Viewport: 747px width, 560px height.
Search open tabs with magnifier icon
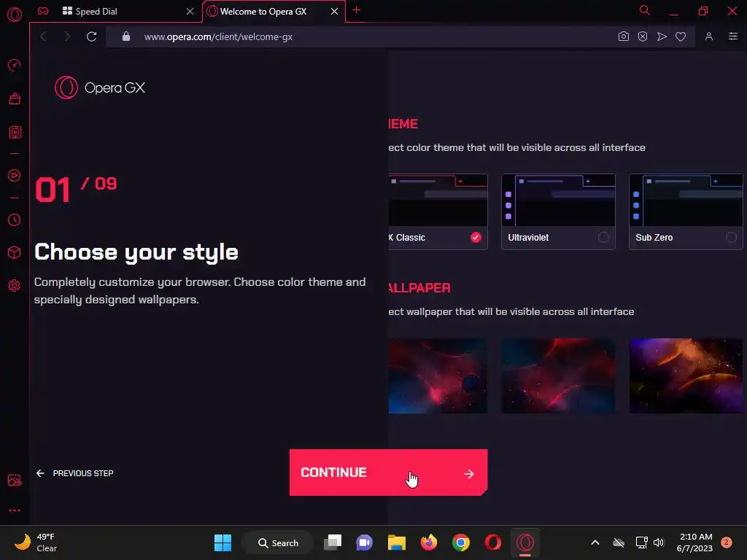(644, 10)
